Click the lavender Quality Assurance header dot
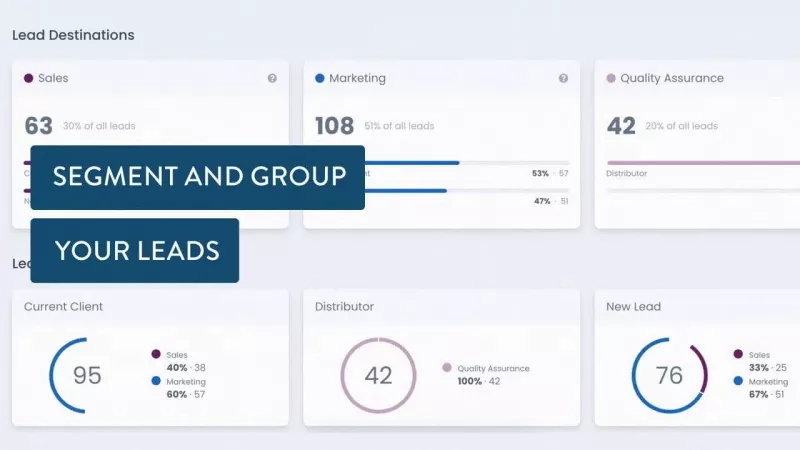 click(x=611, y=78)
